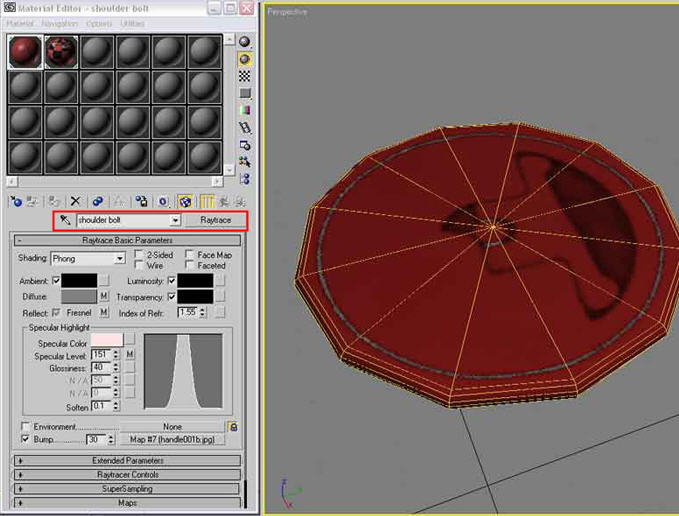Toggle the Backlight icon
Screen dimensions: 679x516
(x=245, y=59)
